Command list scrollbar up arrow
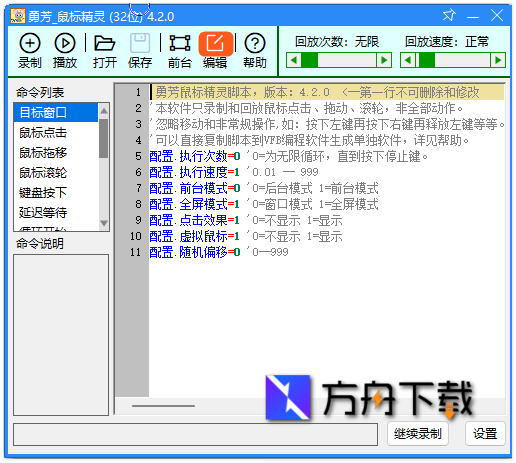Screen dimensions: 516x463 coord(104,111)
